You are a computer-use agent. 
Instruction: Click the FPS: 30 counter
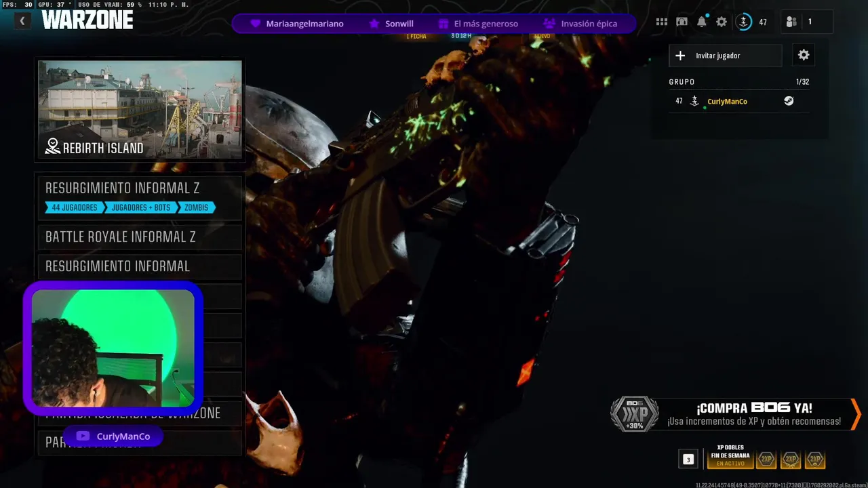18,4
